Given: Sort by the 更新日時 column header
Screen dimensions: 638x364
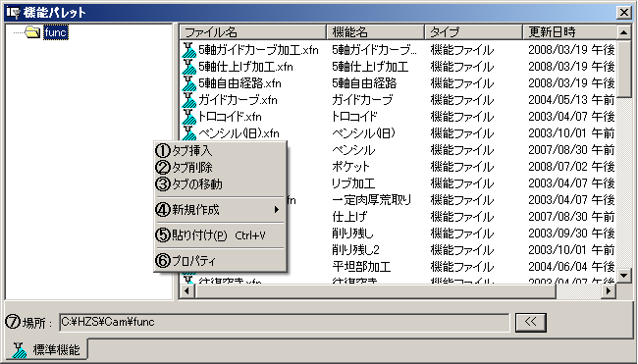Looking at the screenshot, I should click(x=569, y=31).
